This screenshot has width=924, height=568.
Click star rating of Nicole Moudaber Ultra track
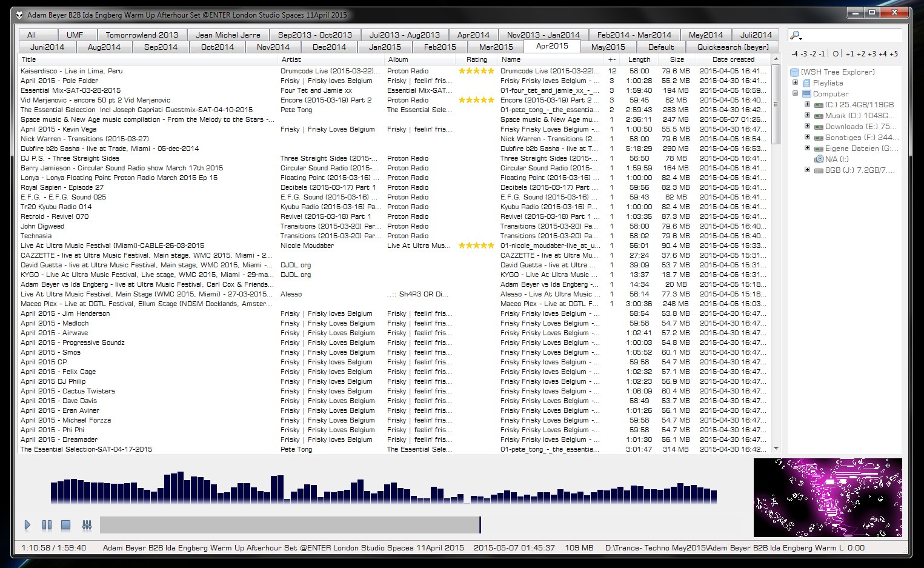(476, 246)
